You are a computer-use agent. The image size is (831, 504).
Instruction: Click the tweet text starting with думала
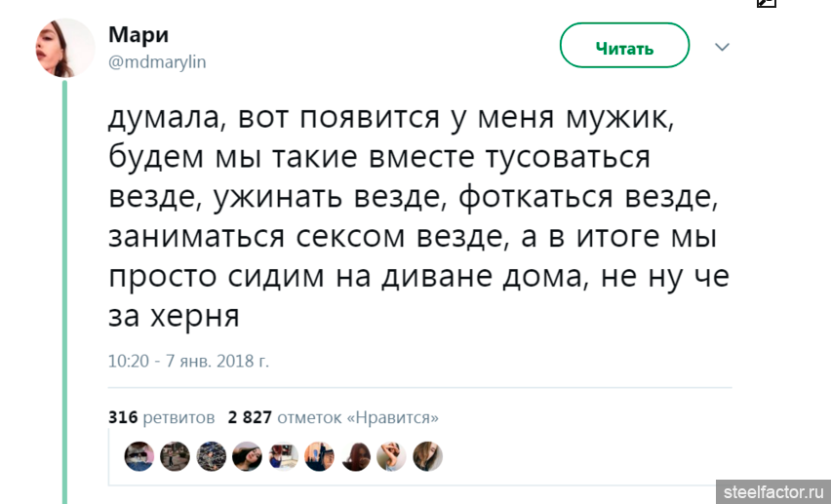[x=417, y=217]
